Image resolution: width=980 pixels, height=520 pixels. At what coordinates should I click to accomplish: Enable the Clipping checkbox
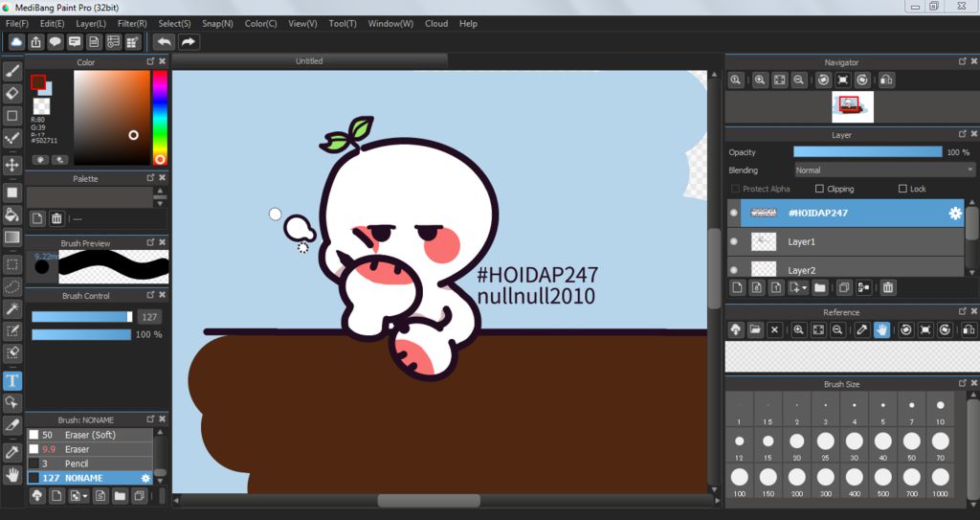(819, 190)
